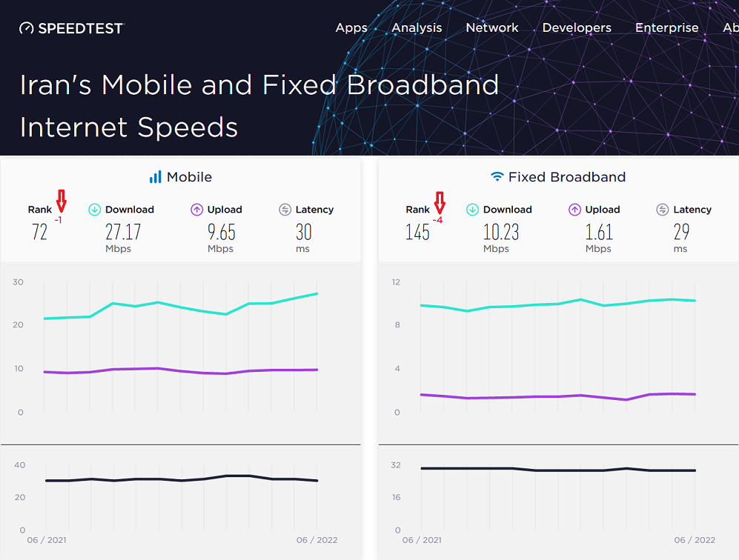This screenshot has width=739, height=560.
Task: Click the Mobile latency icon
Action: click(285, 210)
